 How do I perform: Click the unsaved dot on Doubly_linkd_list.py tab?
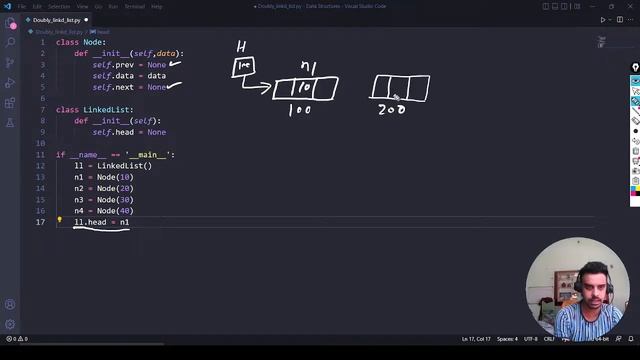coord(86,20)
